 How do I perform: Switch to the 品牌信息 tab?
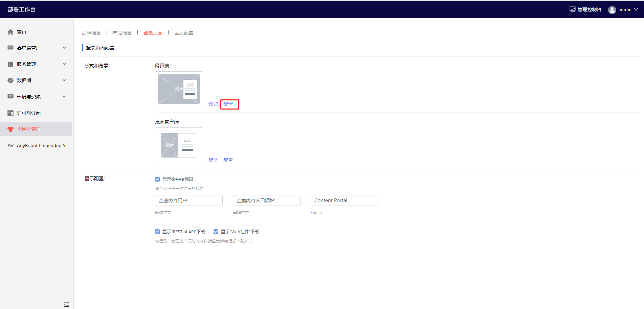coord(91,33)
